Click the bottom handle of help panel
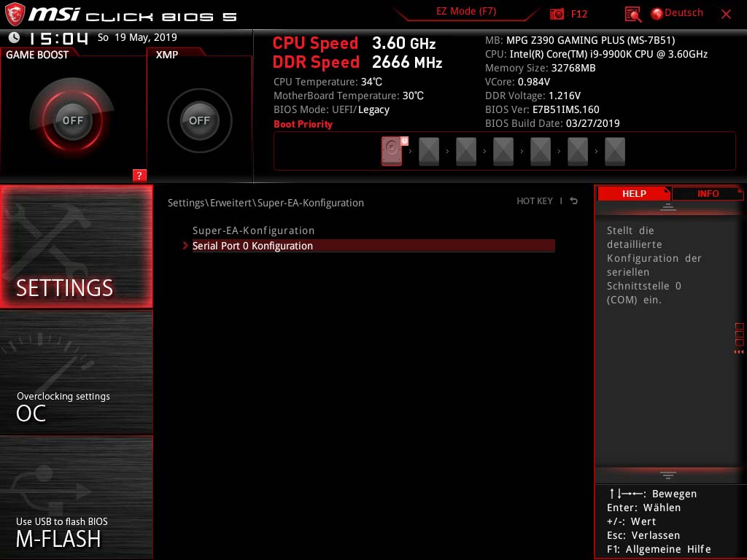This screenshot has width=747, height=560. pos(668,475)
